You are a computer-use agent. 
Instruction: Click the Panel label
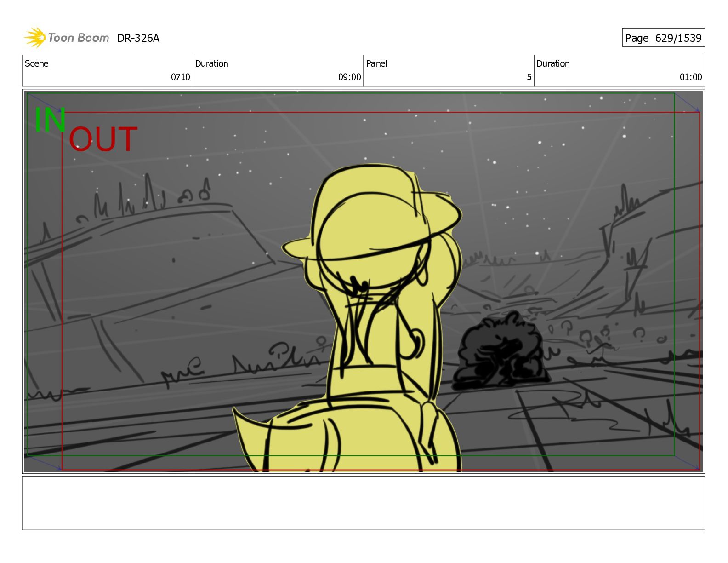376,63
